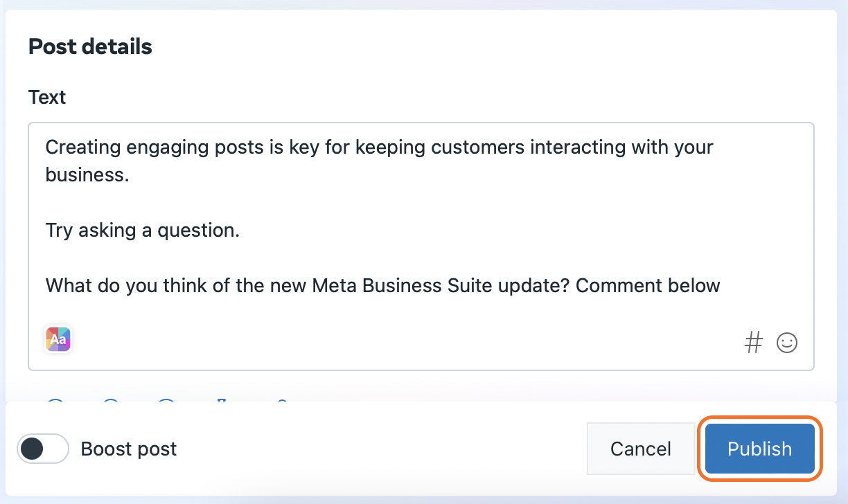Click the hashtag symbol icon
This screenshot has width=848, height=504.
coord(753,342)
